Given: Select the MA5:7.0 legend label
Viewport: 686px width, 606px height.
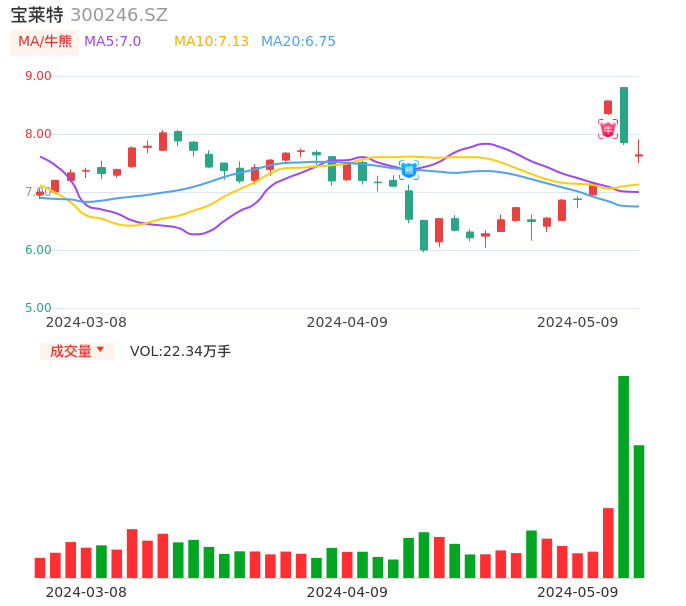Looking at the screenshot, I should 112,42.
